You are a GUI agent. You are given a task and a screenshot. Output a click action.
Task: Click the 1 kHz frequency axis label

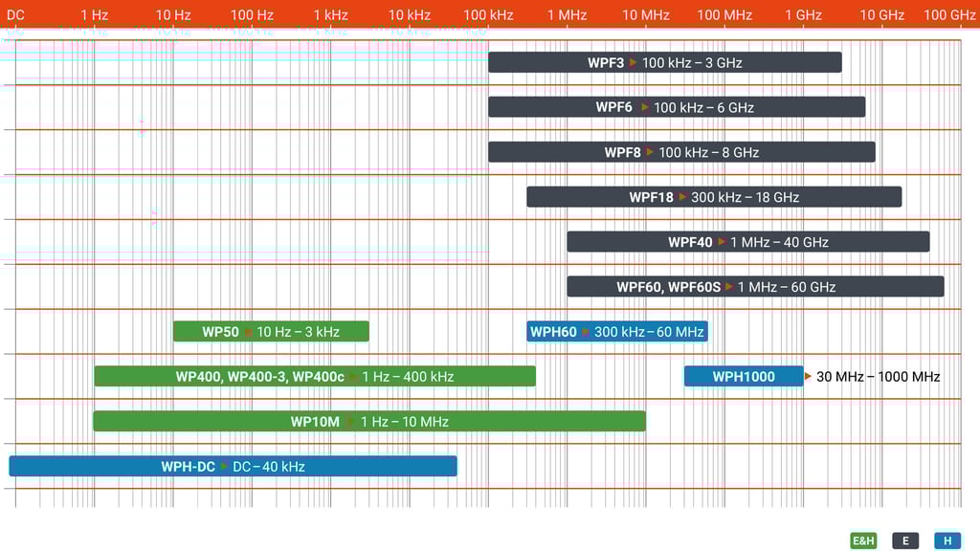(330, 15)
